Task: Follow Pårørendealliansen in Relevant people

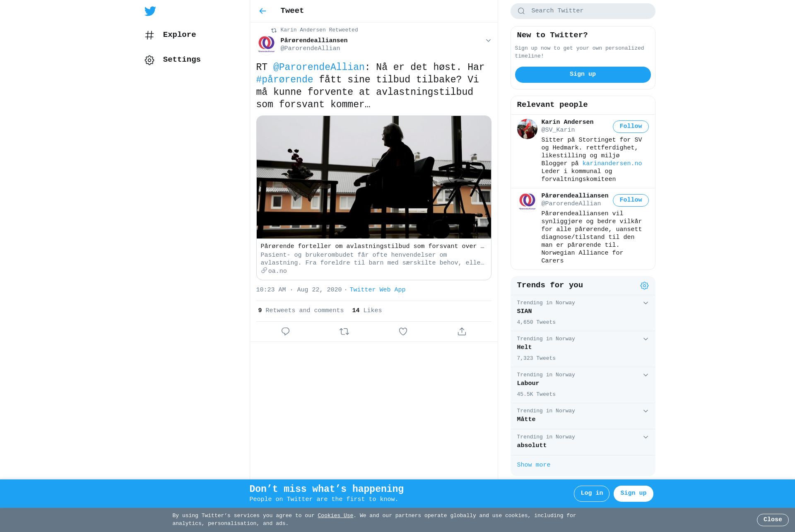Action: 631,200
